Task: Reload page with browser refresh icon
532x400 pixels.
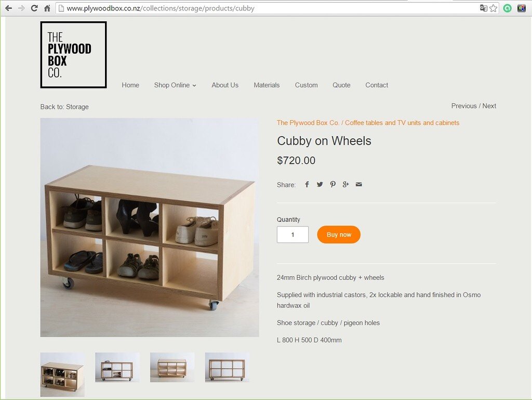Action: 34,8
